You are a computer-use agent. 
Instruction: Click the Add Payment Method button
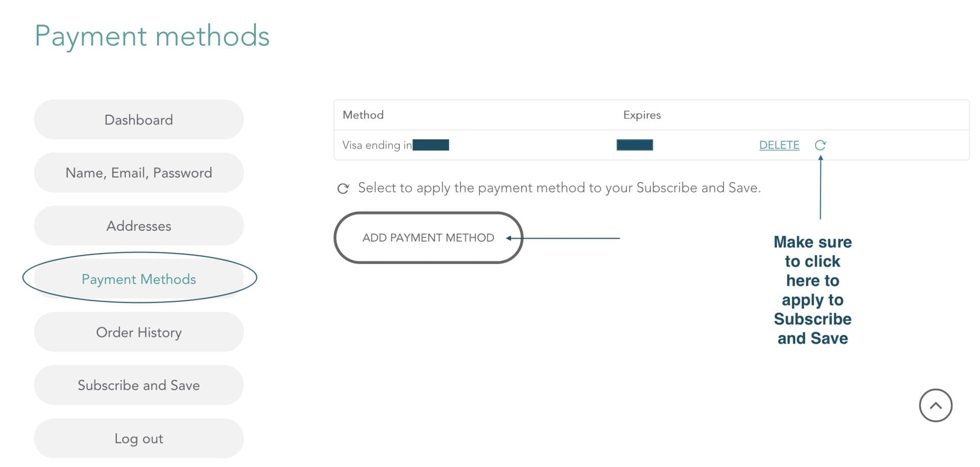[428, 238]
